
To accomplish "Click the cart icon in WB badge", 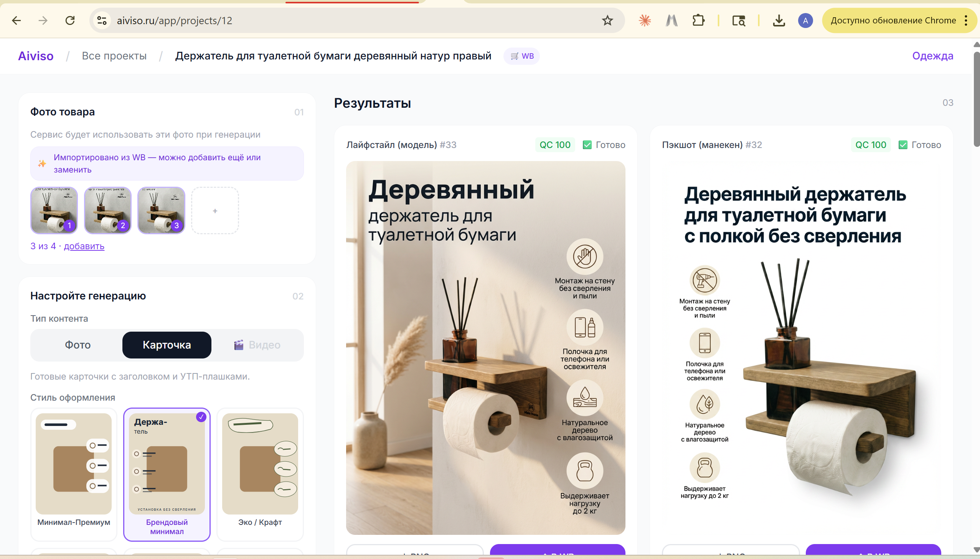I will point(515,56).
